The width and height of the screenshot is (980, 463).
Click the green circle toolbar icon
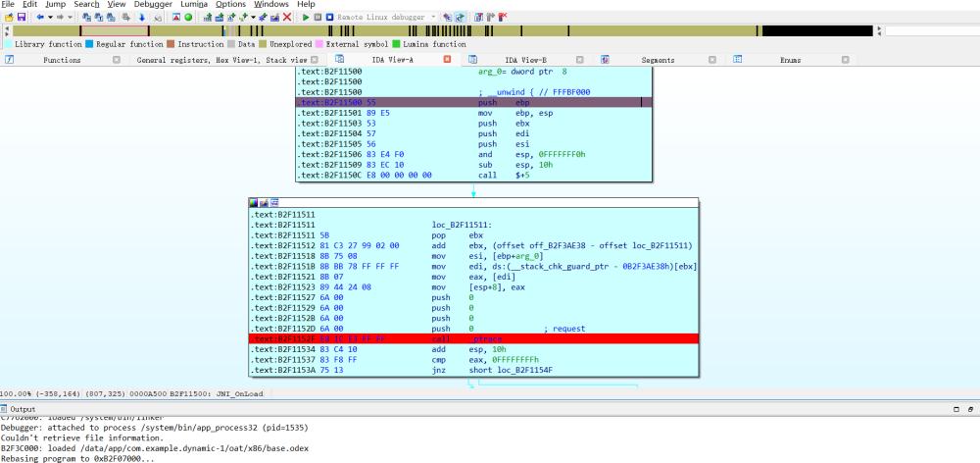pos(188,18)
